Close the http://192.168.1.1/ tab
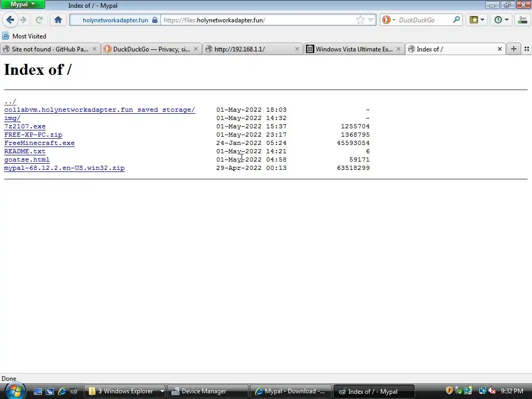The image size is (532, 399). coord(297,49)
